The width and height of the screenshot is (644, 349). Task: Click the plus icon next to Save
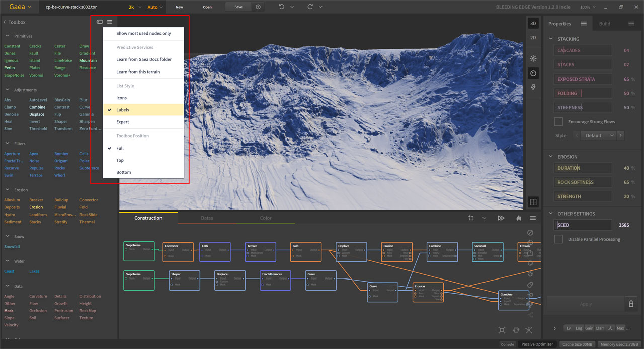pyautogui.click(x=258, y=7)
